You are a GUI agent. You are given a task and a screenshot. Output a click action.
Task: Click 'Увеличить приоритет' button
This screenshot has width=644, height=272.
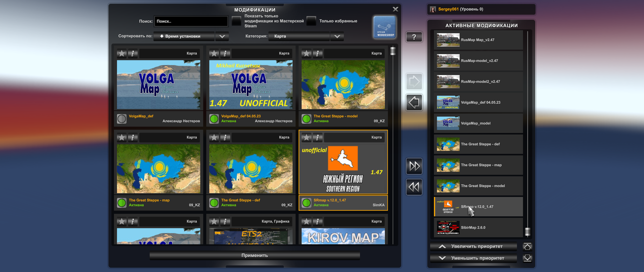473,247
